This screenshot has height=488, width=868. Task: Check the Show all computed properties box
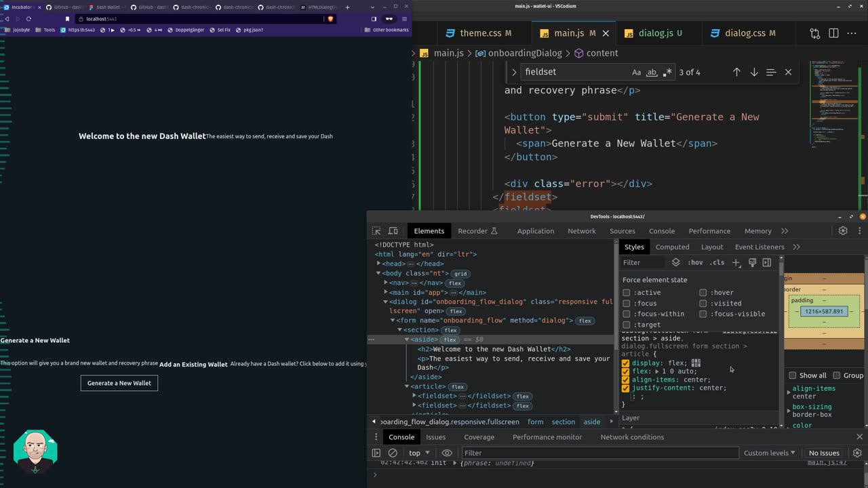(x=792, y=375)
